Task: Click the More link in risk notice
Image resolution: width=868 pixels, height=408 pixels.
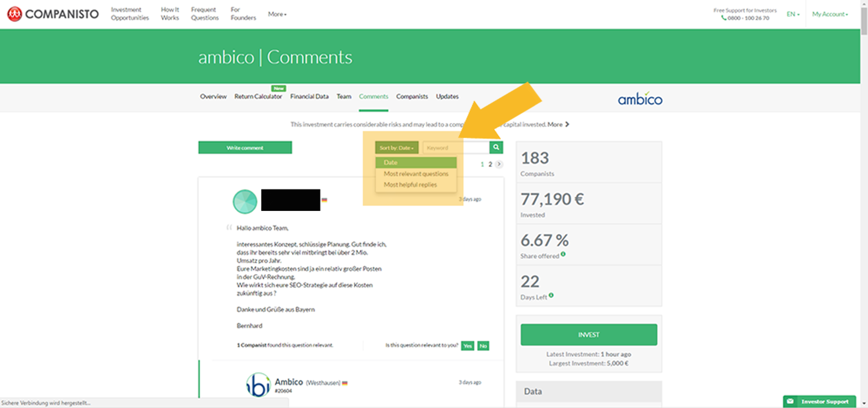Action: pos(555,125)
